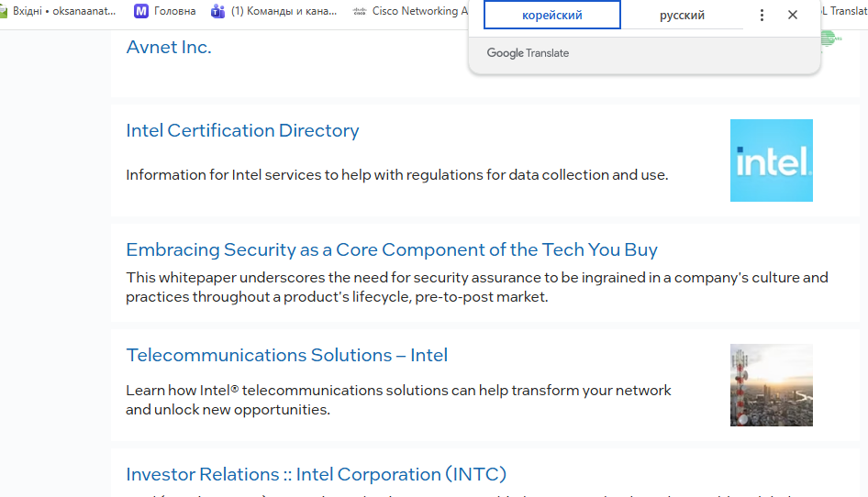Click the Google Translate label
The width and height of the screenshot is (868, 497).
[528, 53]
